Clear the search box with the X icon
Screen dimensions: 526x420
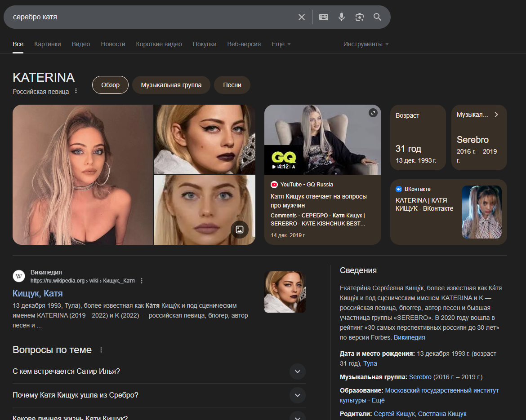(x=302, y=17)
